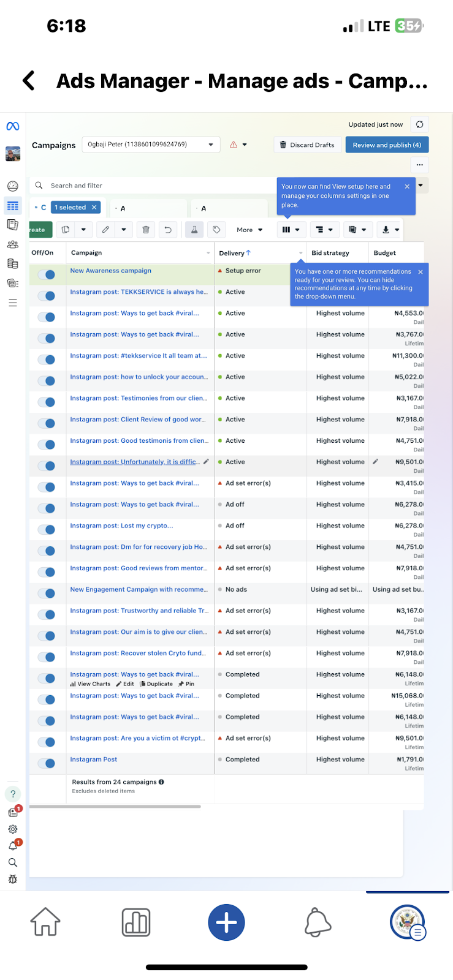Open the audiences people icon in sidebar

[x=13, y=244]
